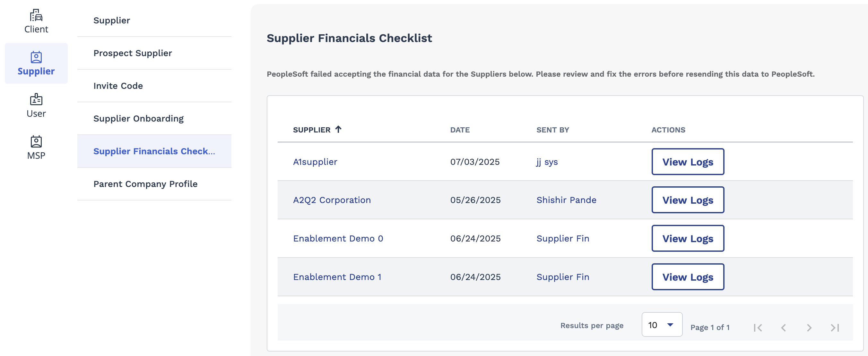Open Shishir Pande sender link

(566, 200)
